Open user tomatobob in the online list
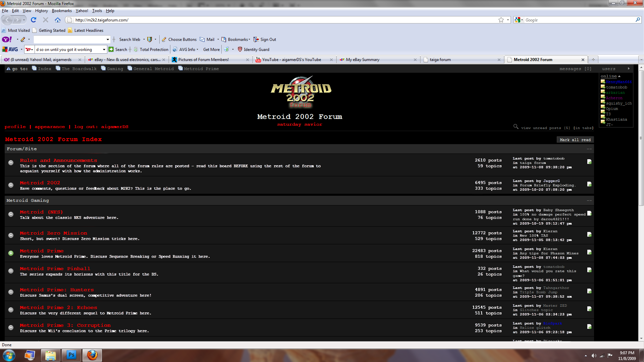This screenshot has height=362, width=644. 616,87
